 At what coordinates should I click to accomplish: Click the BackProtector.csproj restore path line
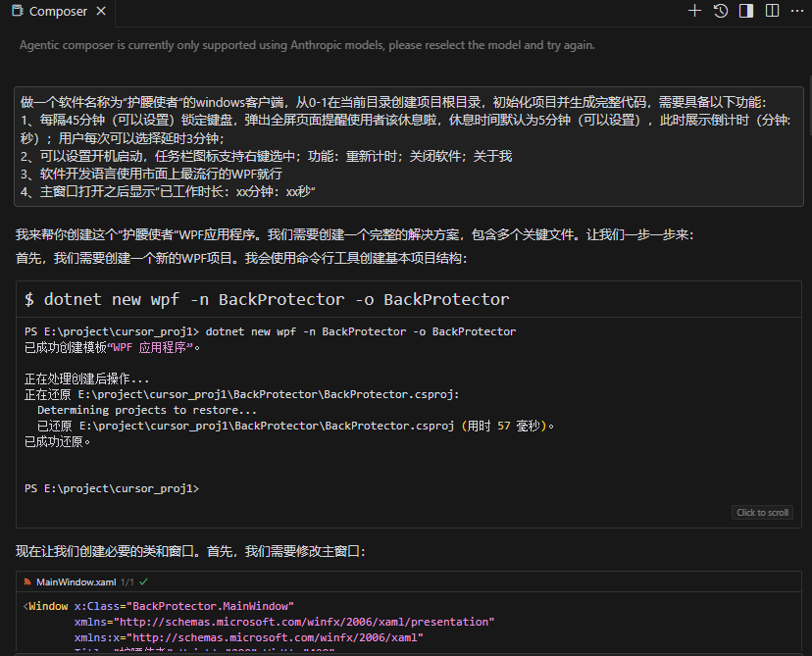pyautogui.click(x=240, y=394)
